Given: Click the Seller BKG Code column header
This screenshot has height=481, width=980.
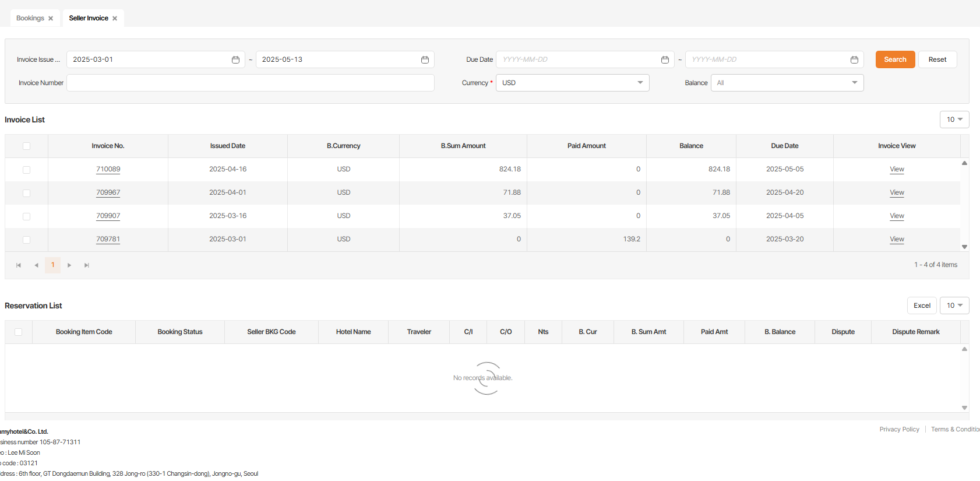Looking at the screenshot, I should point(272,332).
